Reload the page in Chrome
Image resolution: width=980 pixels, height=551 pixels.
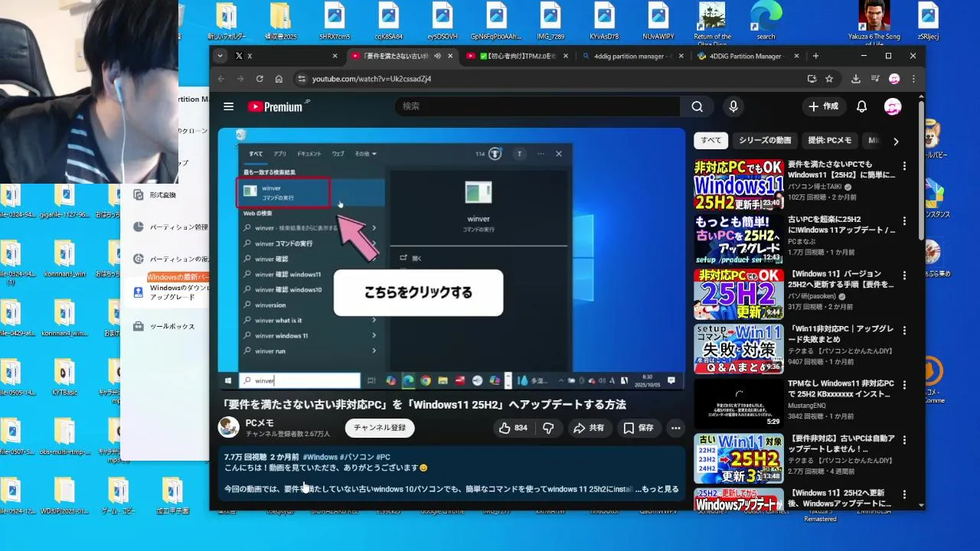260,79
